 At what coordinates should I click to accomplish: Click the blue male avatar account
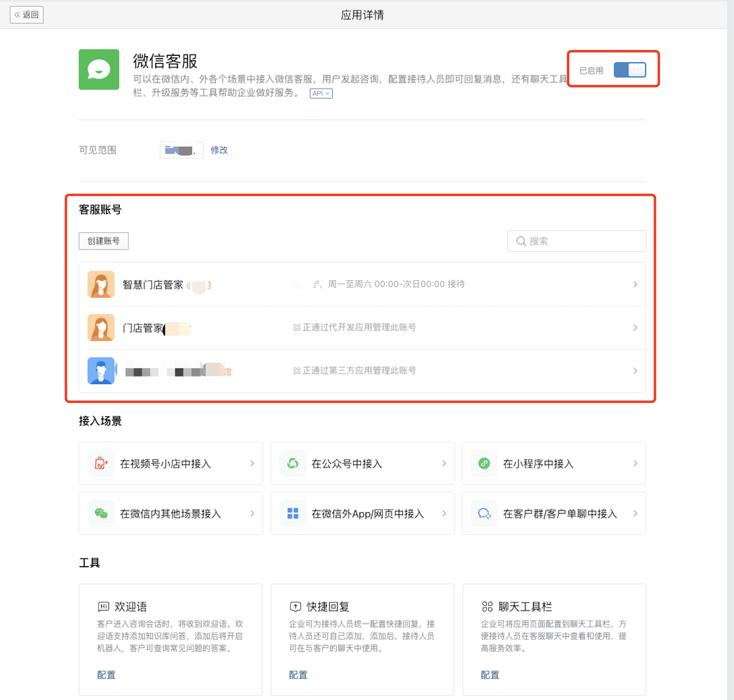pos(101,371)
